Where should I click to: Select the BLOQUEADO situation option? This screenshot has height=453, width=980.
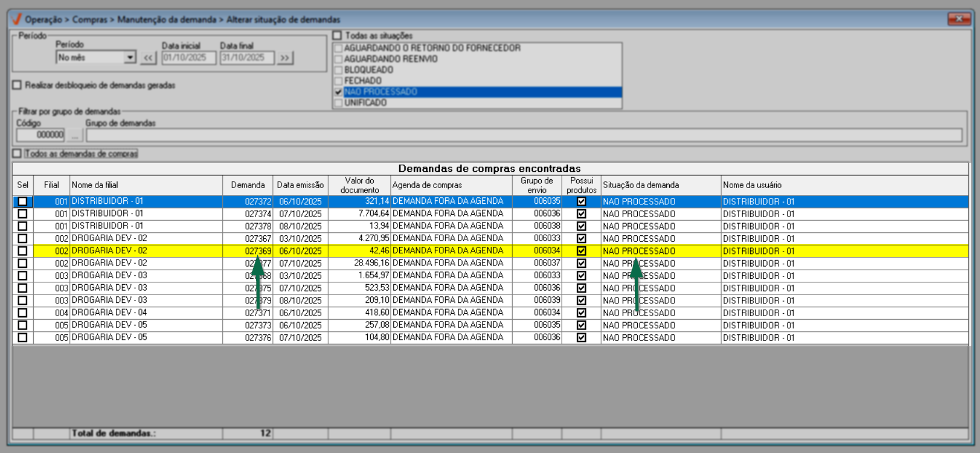[x=368, y=70]
